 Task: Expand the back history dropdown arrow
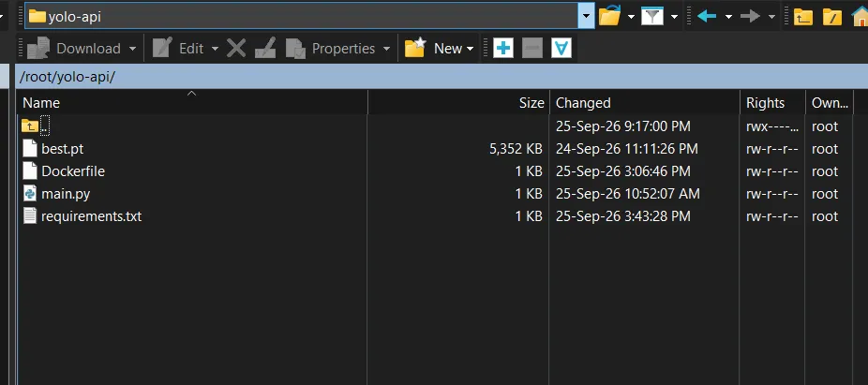(x=728, y=17)
